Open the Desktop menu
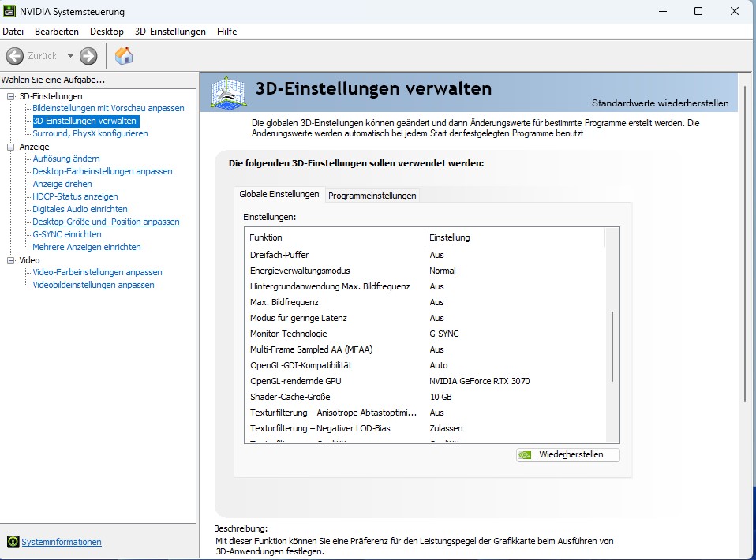 click(x=107, y=32)
